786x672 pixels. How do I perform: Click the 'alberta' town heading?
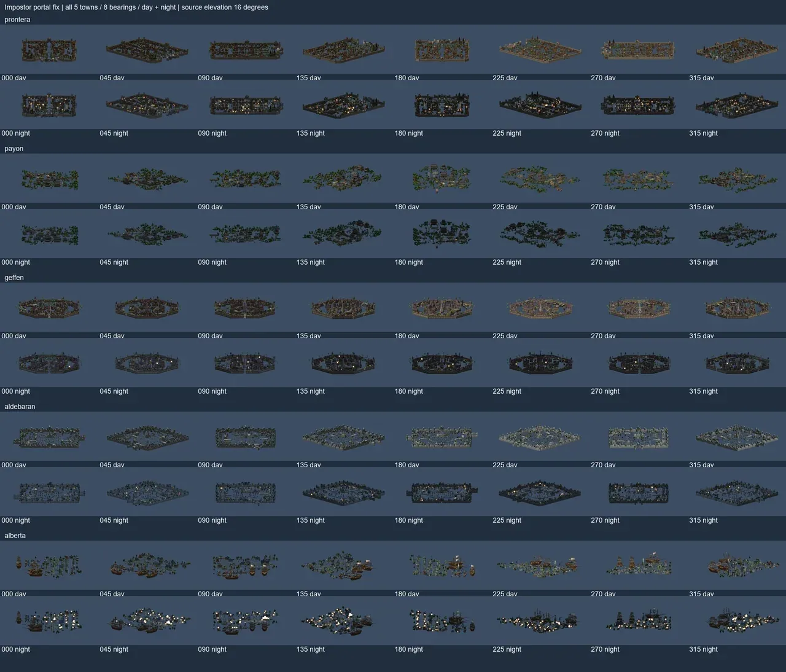pyautogui.click(x=15, y=536)
